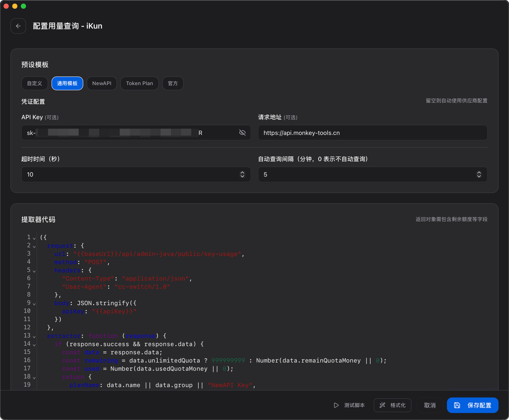Click the macOS yellow minimize window button
Viewport: 509px width, 420px height.
tap(15, 6)
